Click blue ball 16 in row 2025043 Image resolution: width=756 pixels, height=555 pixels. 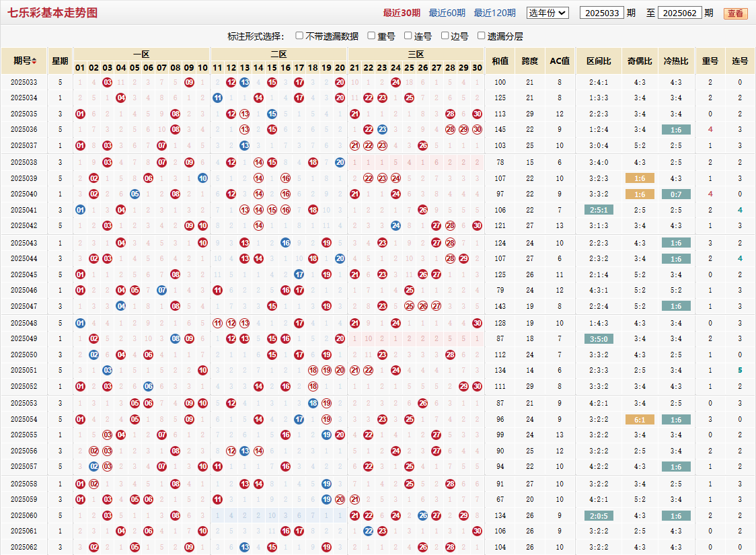[x=285, y=243]
